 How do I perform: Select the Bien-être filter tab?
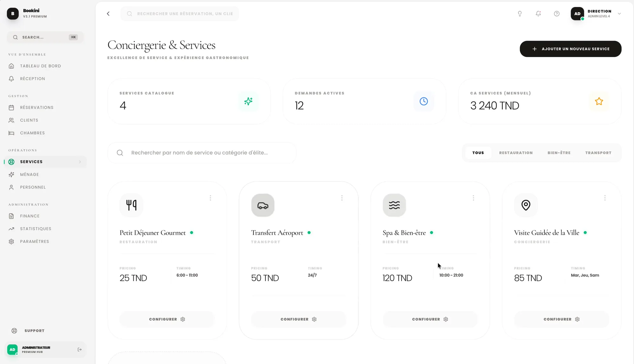[x=559, y=153]
